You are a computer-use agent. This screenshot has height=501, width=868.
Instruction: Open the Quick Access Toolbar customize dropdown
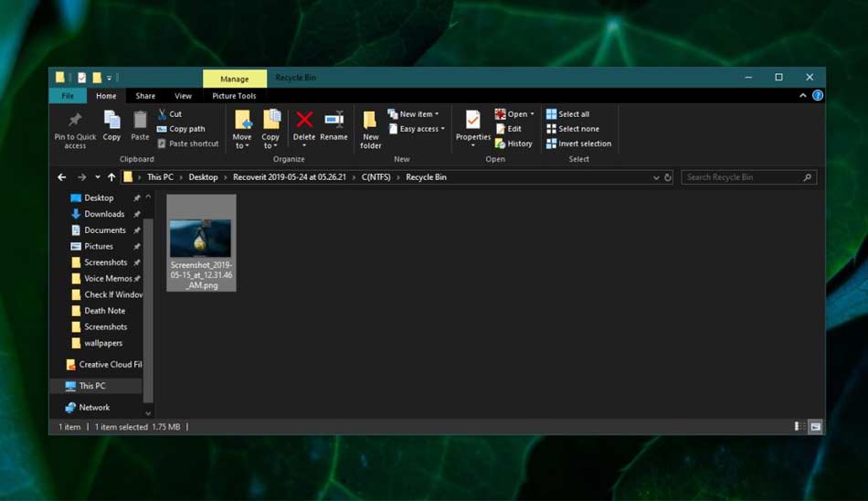click(109, 78)
